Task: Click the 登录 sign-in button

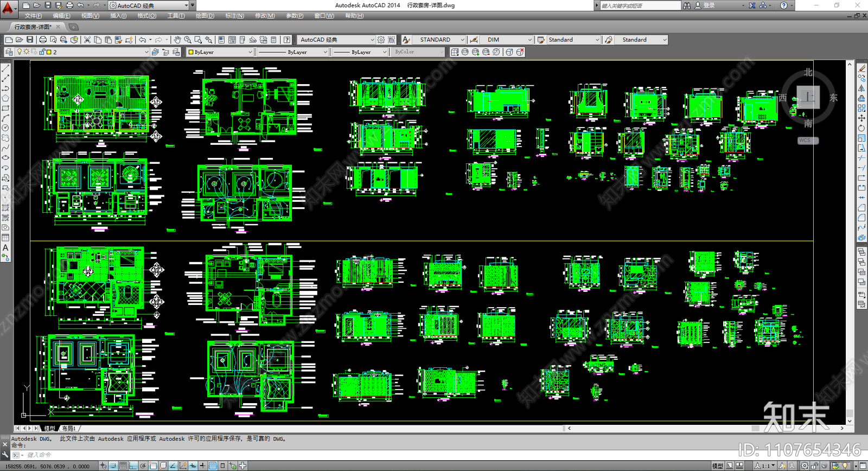Action: pos(709,5)
